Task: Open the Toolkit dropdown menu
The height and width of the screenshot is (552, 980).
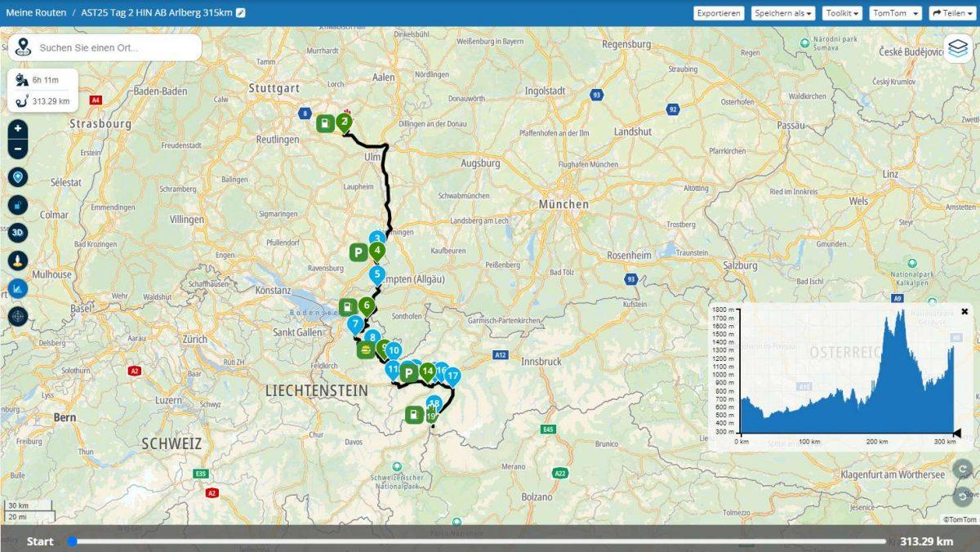Action: click(842, 13)
